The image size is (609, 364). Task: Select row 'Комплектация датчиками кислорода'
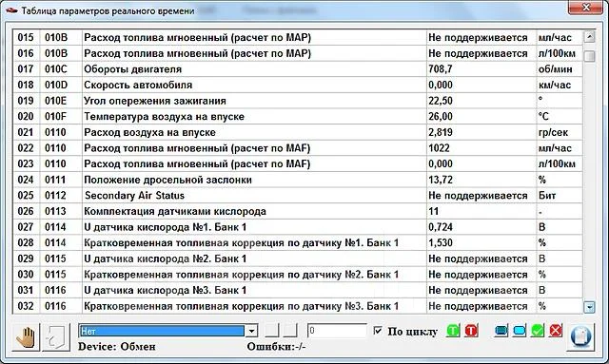[298, 211]
